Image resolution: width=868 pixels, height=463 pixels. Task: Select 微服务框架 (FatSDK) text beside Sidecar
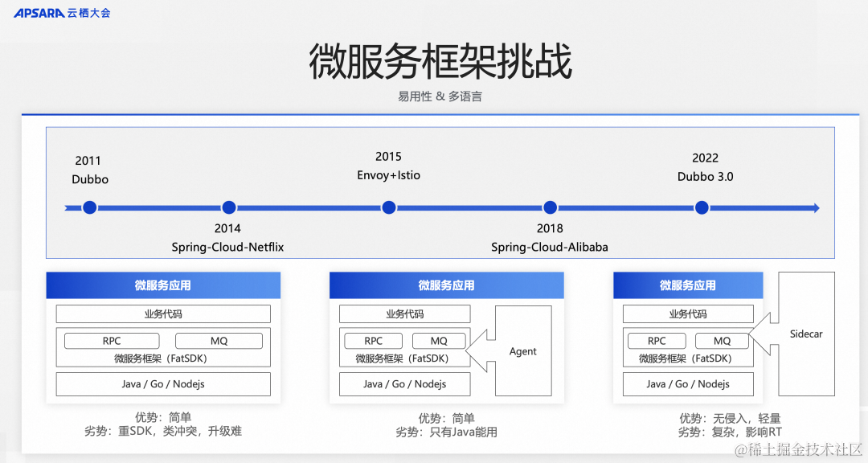[686, 359]
